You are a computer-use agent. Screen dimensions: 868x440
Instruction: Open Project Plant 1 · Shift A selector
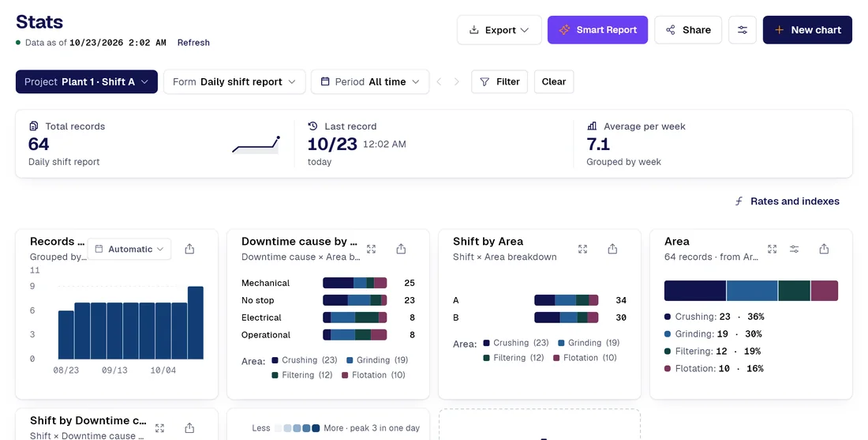tap(86, 81)
